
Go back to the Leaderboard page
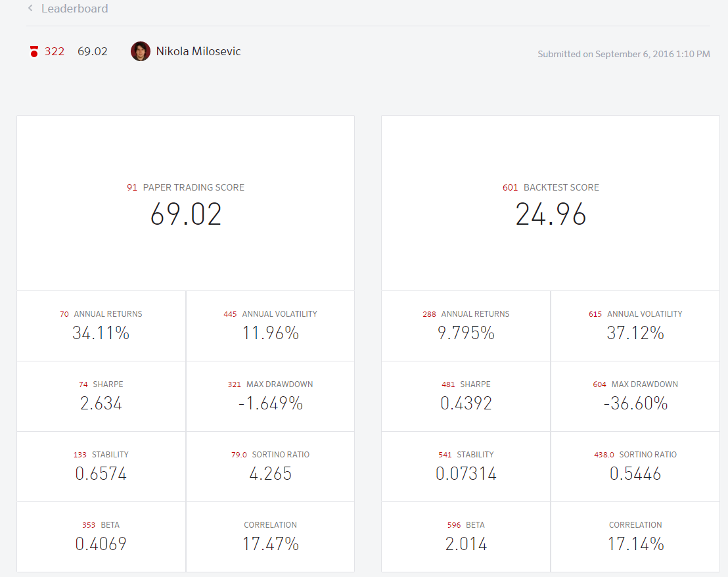click(74, 9)
